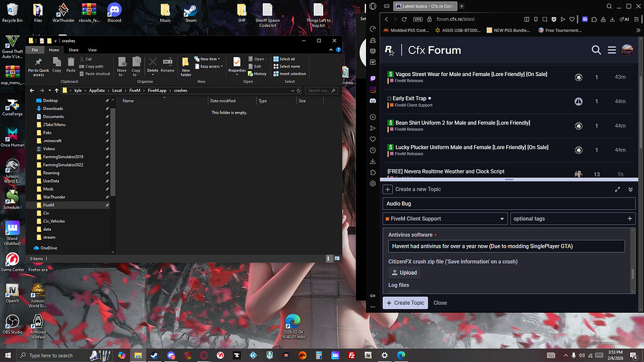The width and height of the screenshot is (644, 362).
Task: Click the up-one-level arrow in Explorer
Action: [57, 90]
